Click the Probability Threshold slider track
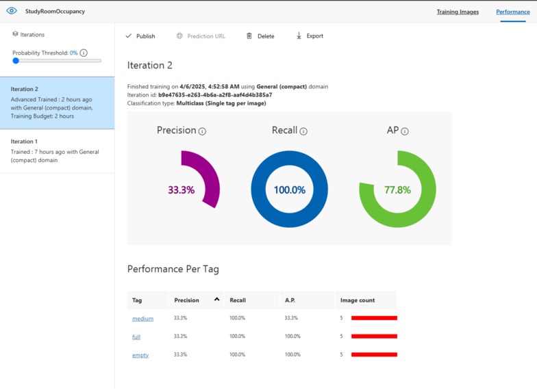The height and width of the screenshot is (392, 537). [x=57, y=61]
